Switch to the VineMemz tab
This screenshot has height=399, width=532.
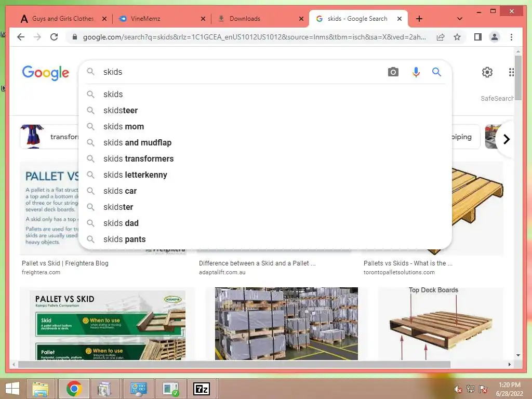(145, 19)
